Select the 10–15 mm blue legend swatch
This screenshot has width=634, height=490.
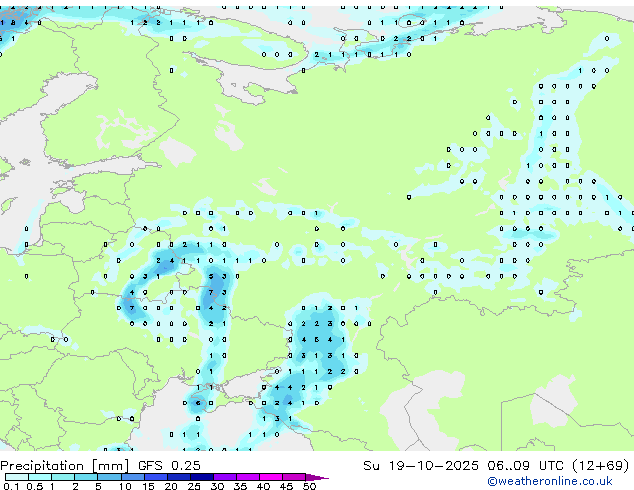click(133, 477)
